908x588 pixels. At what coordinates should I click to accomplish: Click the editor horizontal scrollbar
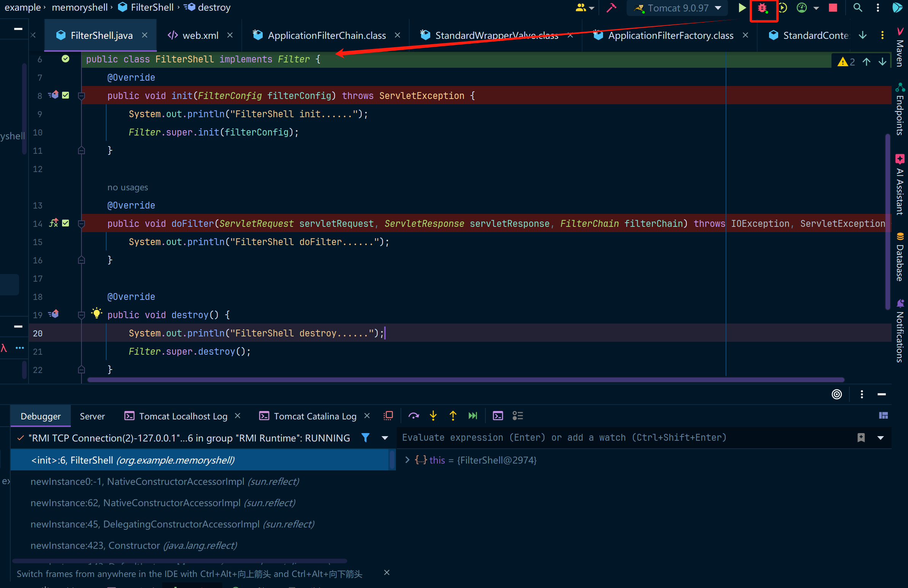[466, 380]
